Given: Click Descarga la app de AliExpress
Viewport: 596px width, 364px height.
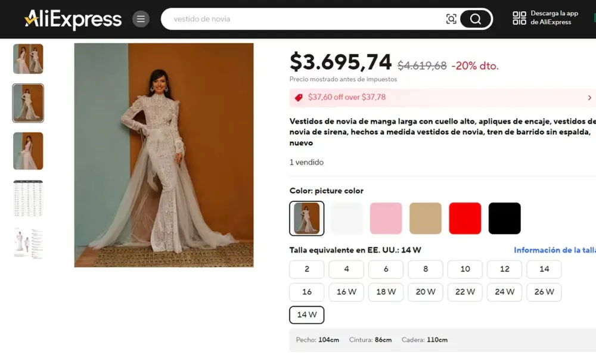Looking at the screenshot, I should [554, 18].
